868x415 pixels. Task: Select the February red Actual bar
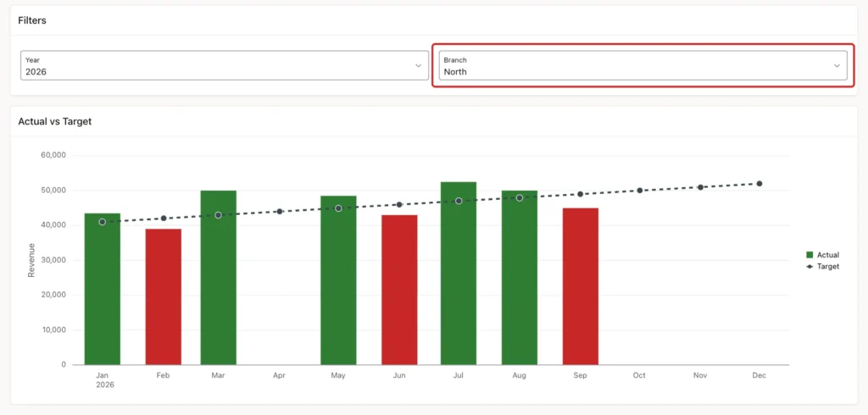click(164, 296)
